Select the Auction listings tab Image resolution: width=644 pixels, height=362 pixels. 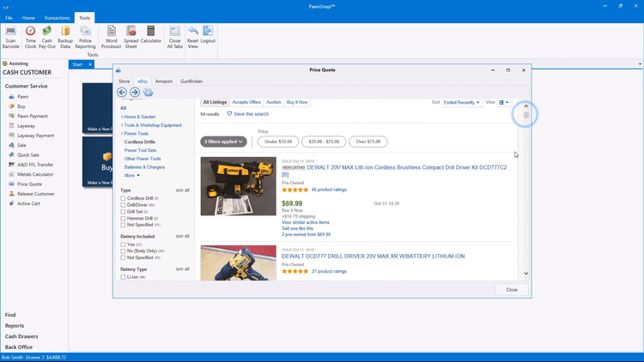point(274,102)
